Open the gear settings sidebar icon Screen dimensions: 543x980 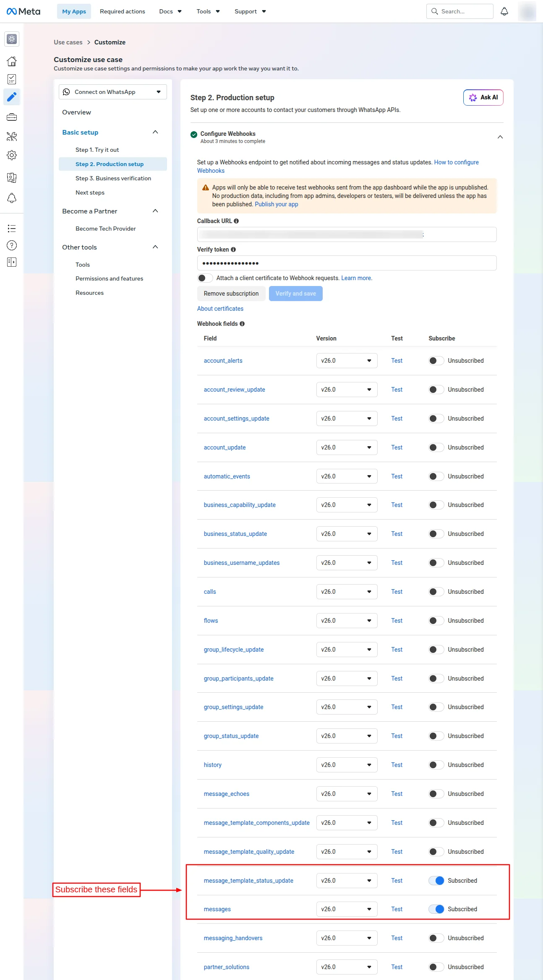click(x=12, y=155)
